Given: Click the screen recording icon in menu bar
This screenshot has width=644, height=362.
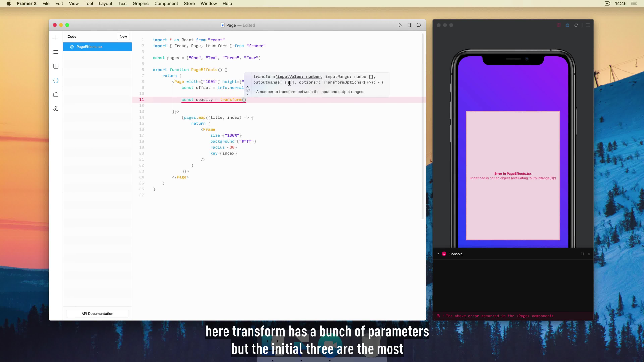Looking at the screenshot, I should point(608,4).
